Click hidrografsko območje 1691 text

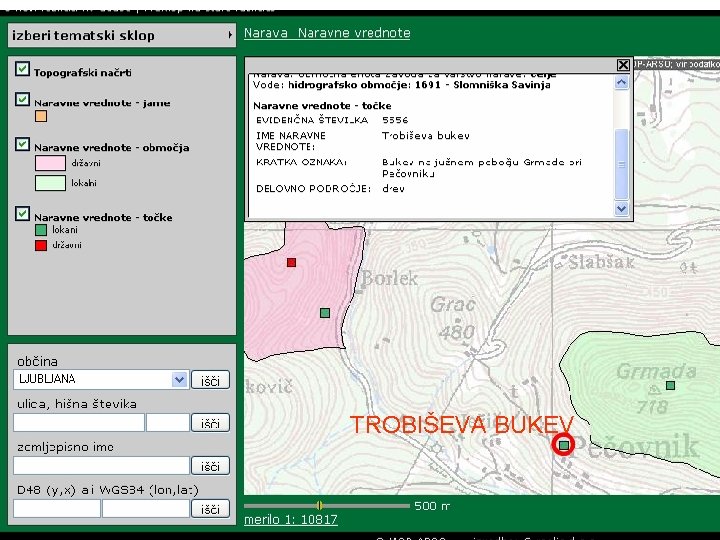[x=419, y=85]
